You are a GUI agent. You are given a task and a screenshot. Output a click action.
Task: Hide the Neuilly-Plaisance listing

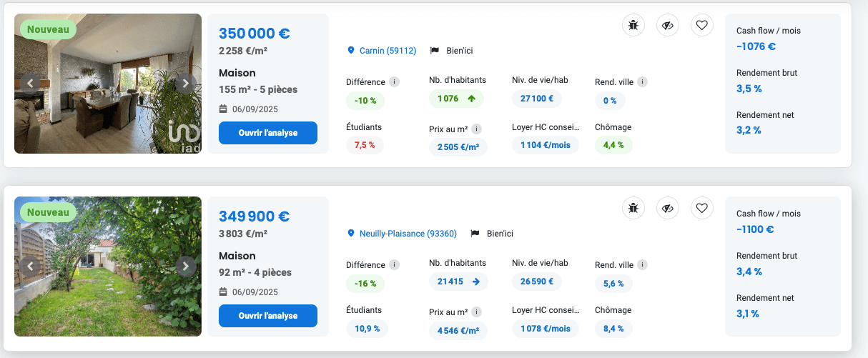pos(668,209)
